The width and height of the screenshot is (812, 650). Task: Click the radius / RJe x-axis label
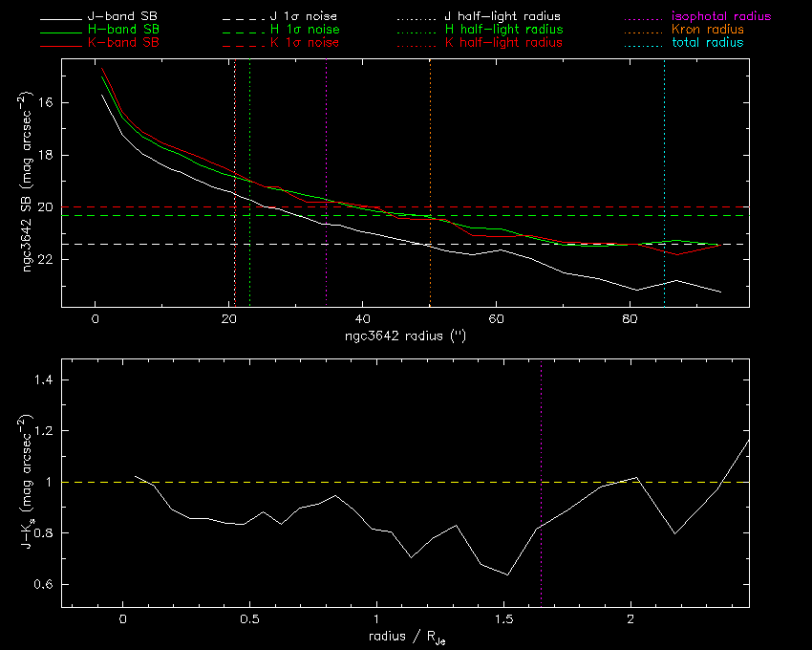[x=403, y=639]
